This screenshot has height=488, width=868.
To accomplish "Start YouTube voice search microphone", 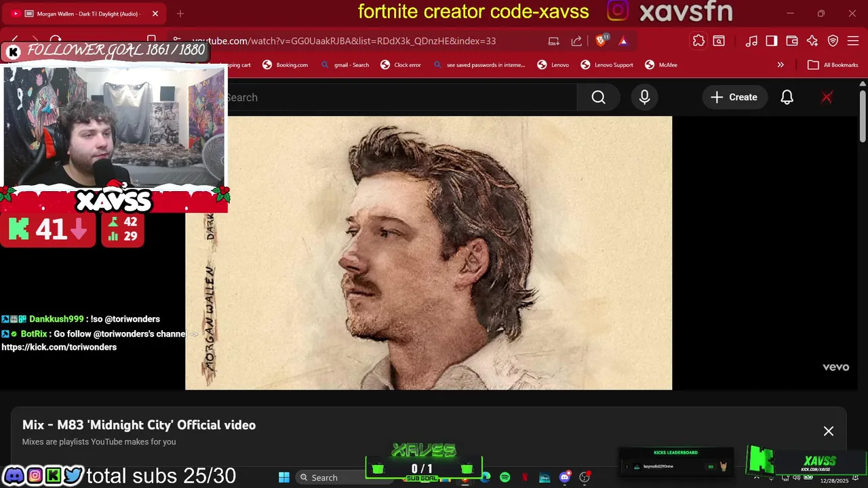I will [644, 98].
